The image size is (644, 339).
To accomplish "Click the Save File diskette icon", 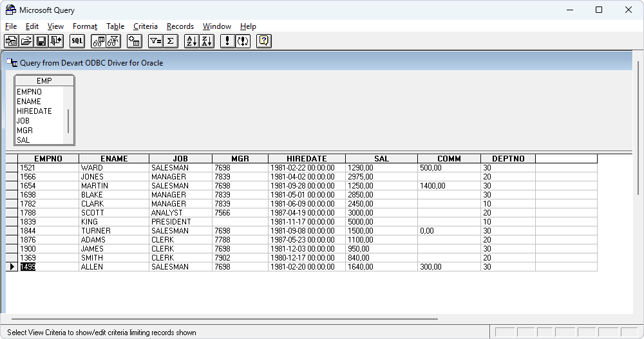I will (41, 41).
